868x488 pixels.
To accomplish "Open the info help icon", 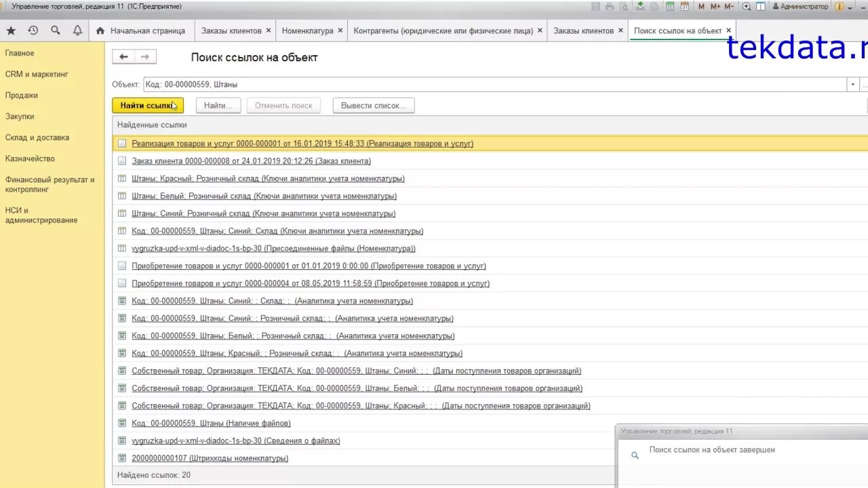I will [840, 6].
